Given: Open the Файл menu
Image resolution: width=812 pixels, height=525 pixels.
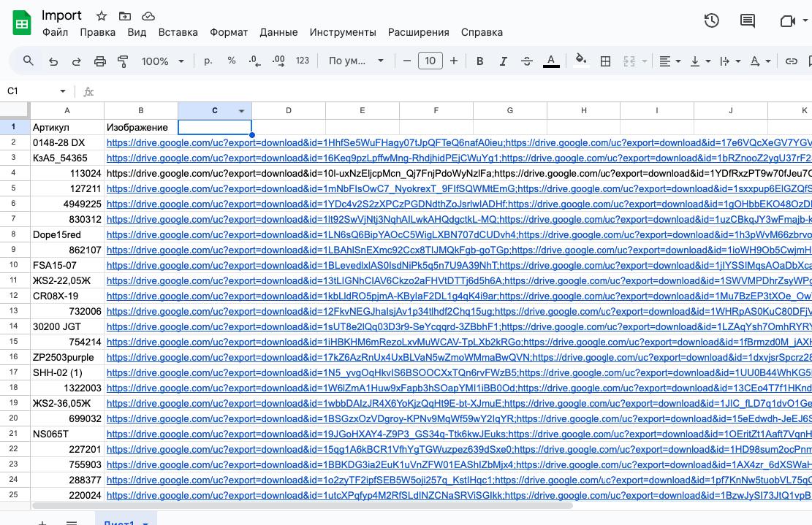Looking at the screenshot, I should pos(55,32).
